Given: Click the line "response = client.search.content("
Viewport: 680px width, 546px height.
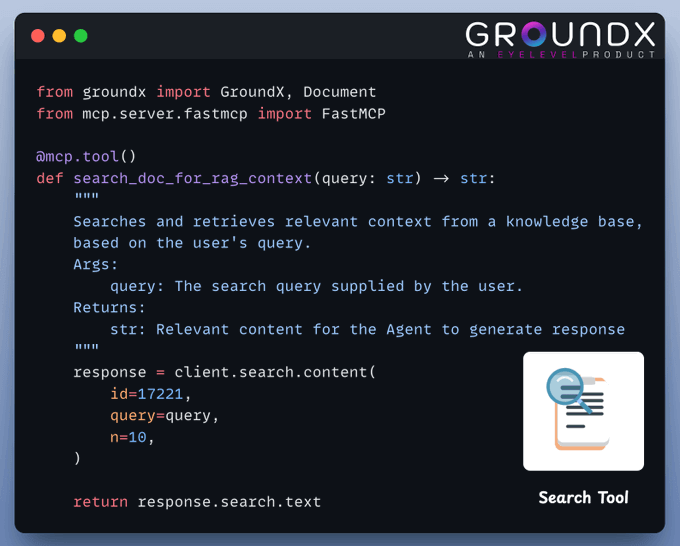Looking at the screenshot, I should [x=224, y=372].
